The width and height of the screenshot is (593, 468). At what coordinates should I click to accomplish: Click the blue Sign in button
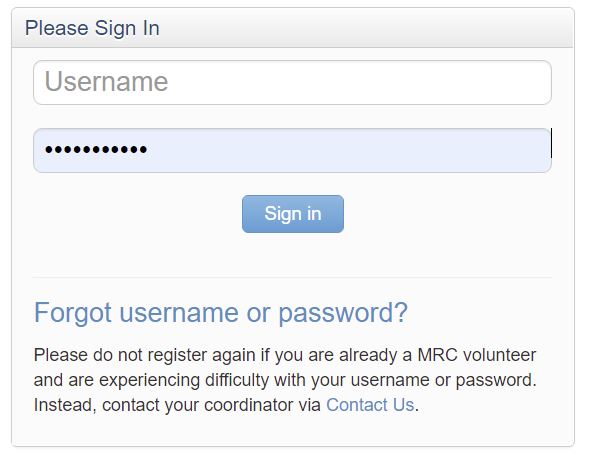click(x=293, y=214)
